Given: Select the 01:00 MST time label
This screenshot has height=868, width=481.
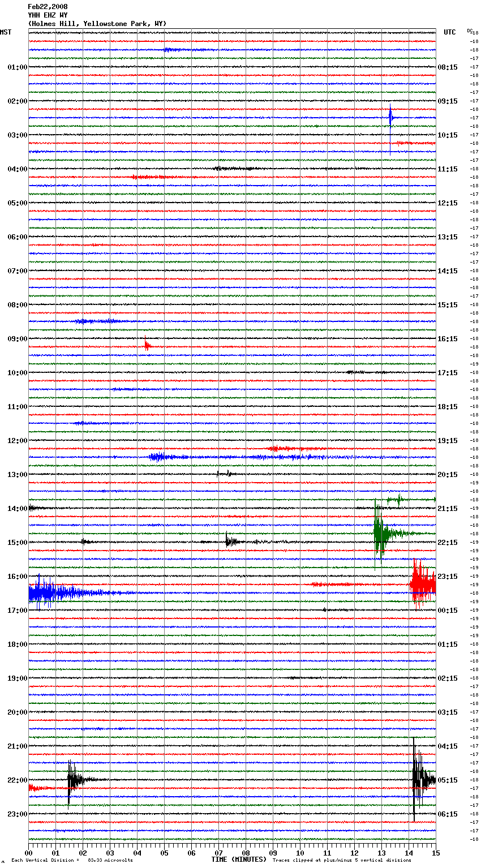Looking at the screenshot, I should tap(17, 67).
